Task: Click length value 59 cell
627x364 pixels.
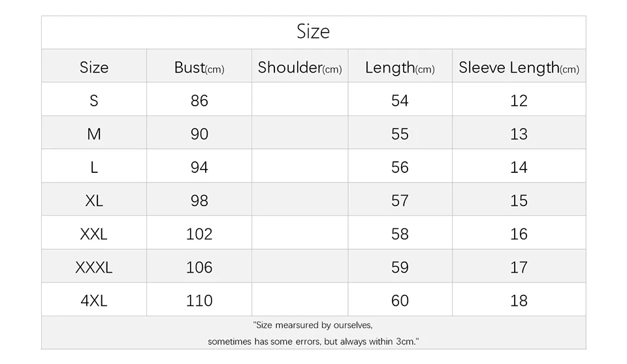Action: [400, 267]
